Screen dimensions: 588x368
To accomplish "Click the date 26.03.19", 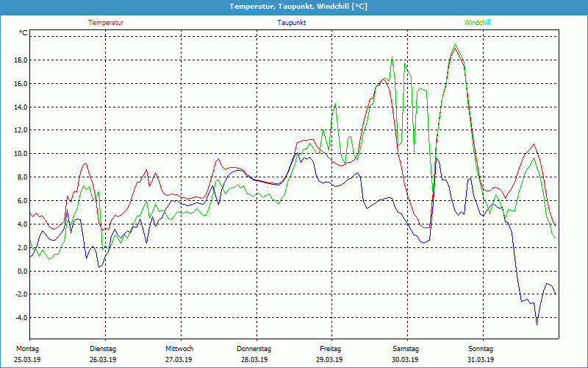I will [103, 360].
